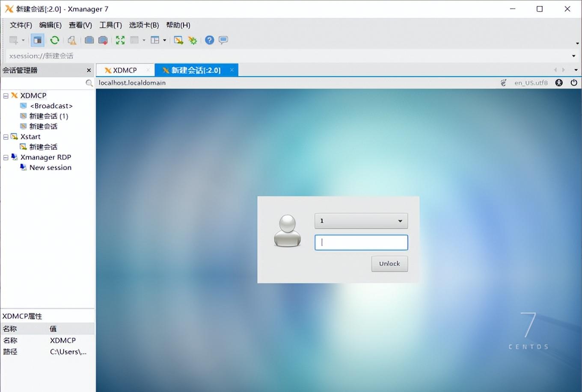582x392 pixels.
Task: Open help via the blue question mark icon
Action: point(209,40)
